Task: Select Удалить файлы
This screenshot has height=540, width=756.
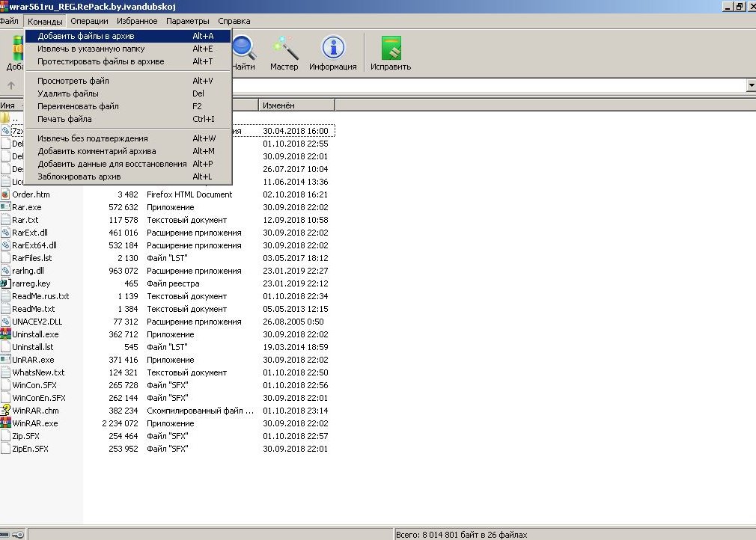Action: 128,93
